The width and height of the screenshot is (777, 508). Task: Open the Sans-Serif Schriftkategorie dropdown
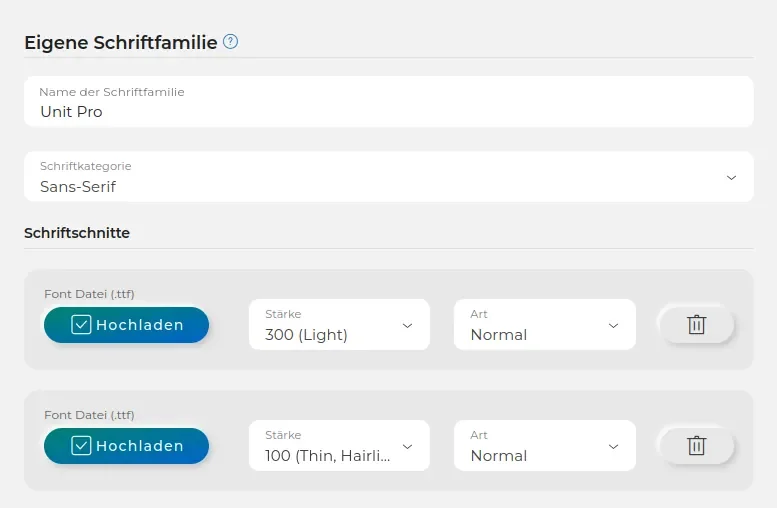click(x=389, y=176)
